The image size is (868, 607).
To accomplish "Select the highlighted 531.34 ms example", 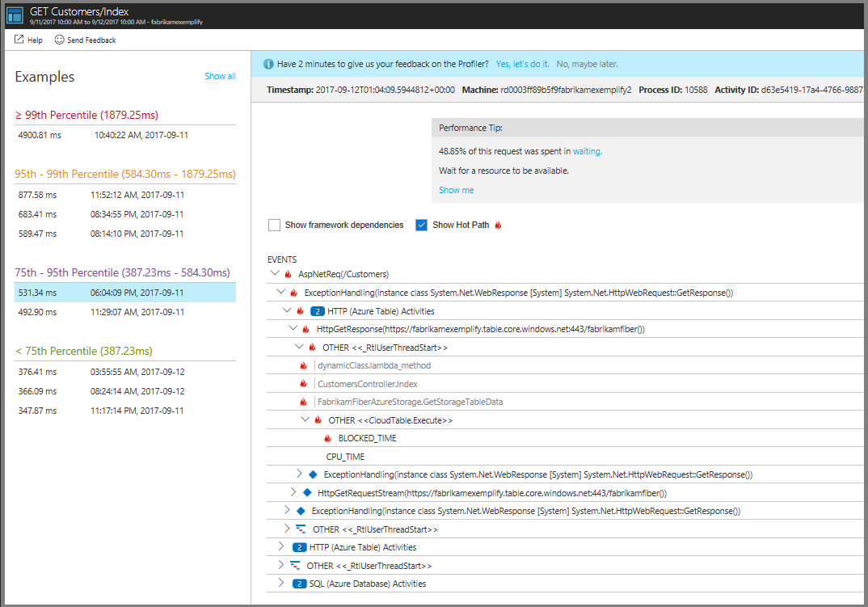I will [125, 293].
